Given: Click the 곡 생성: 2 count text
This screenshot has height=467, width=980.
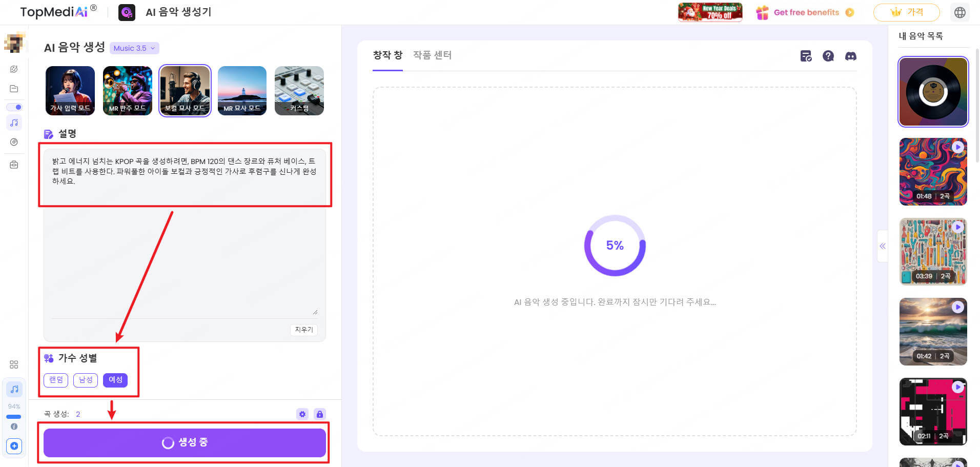Looking at the screenshot, I should [62, 414].
